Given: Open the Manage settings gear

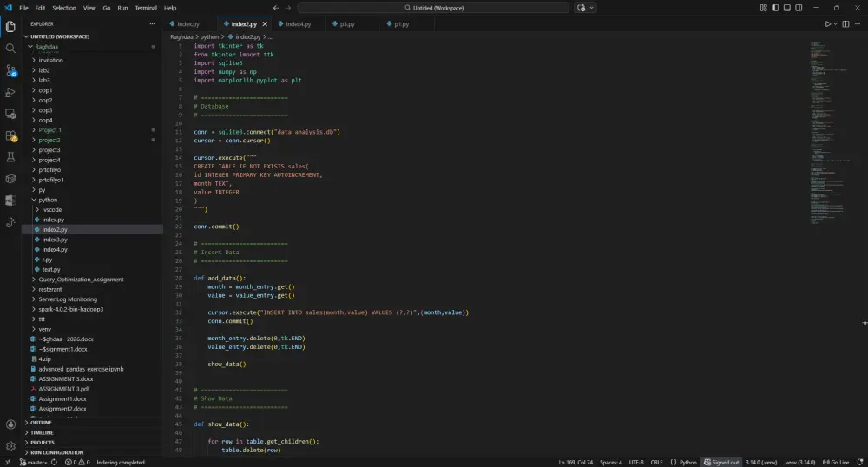Looking at the screenshot, I should tap(10, 445).
